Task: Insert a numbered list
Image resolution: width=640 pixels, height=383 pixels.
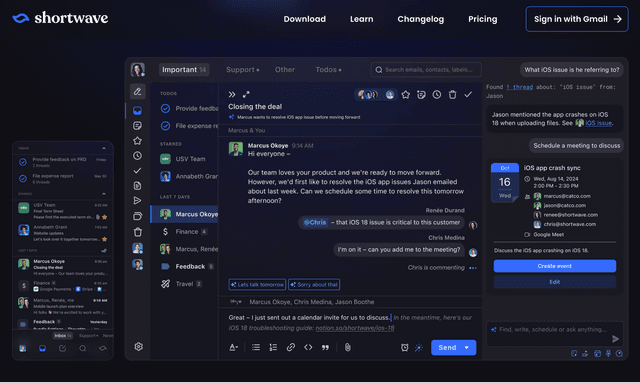Action: (x=273, y=347)
